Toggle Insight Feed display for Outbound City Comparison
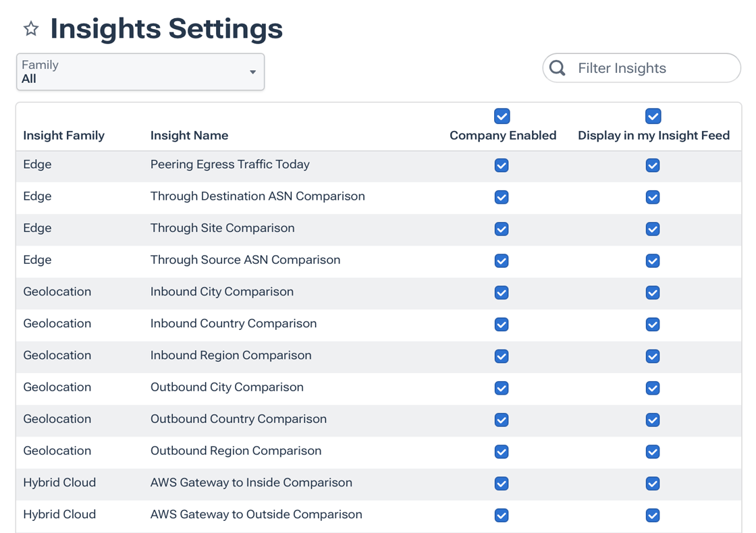The image size is (756, 533). click(653, 388)
